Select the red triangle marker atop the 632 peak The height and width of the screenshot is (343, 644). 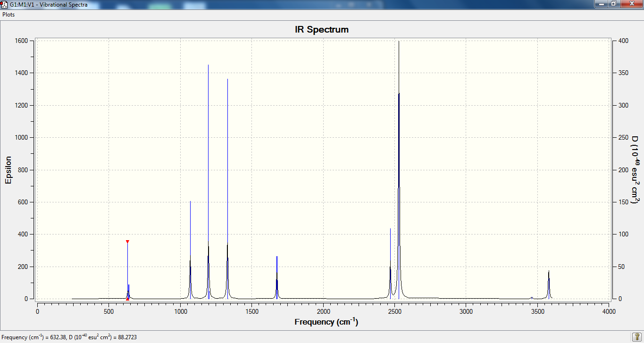coord(127,242)
